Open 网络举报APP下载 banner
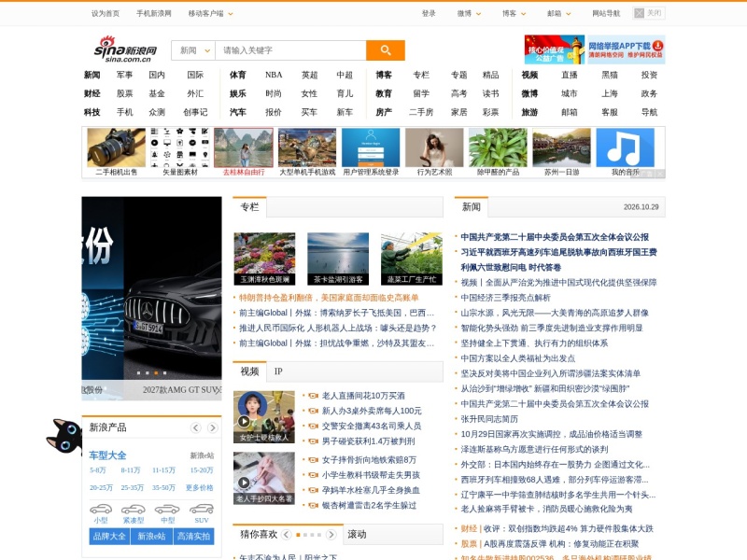Screen dimensions: 747x560 pyautogui.click(x=626, y=49)
